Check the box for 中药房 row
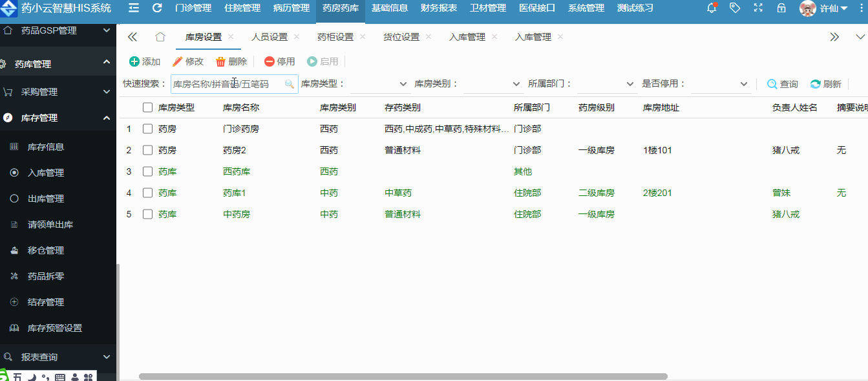 147,214
